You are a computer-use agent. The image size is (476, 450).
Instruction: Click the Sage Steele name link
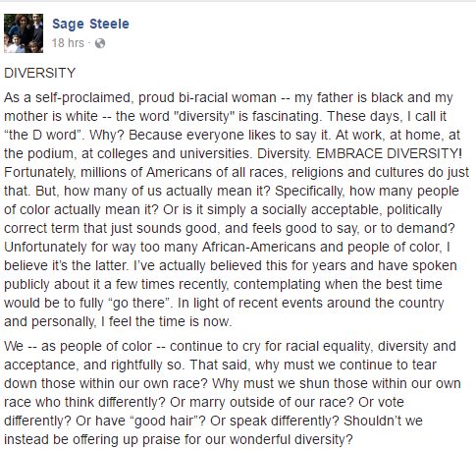[90, 24]
